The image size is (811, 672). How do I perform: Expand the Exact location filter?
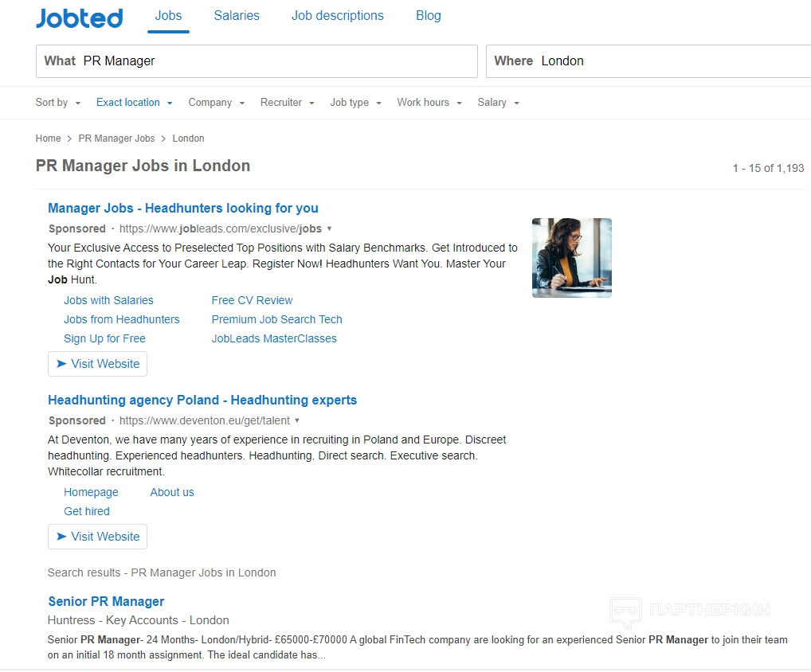click(134, 103)
